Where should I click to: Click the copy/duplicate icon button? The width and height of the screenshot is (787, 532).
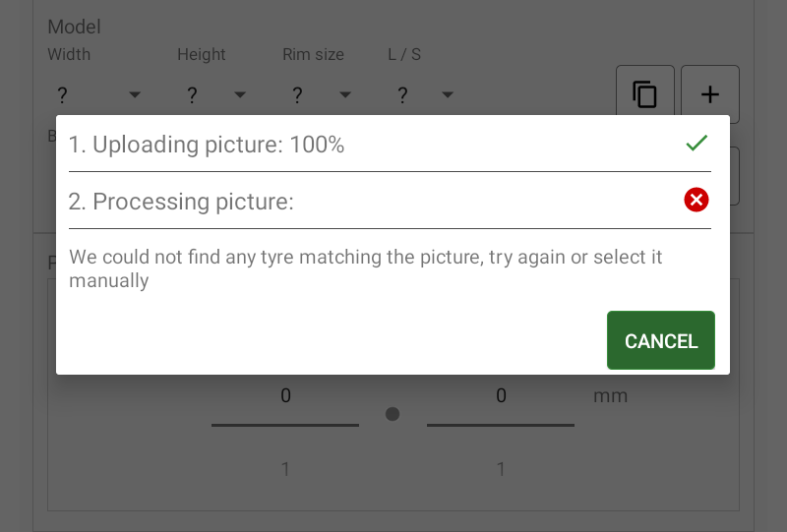tap(645, 94)
